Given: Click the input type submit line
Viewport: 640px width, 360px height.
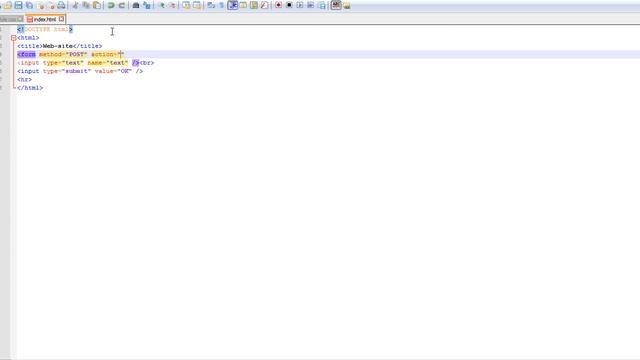Looking at the screenshot, I should (80, 71).
